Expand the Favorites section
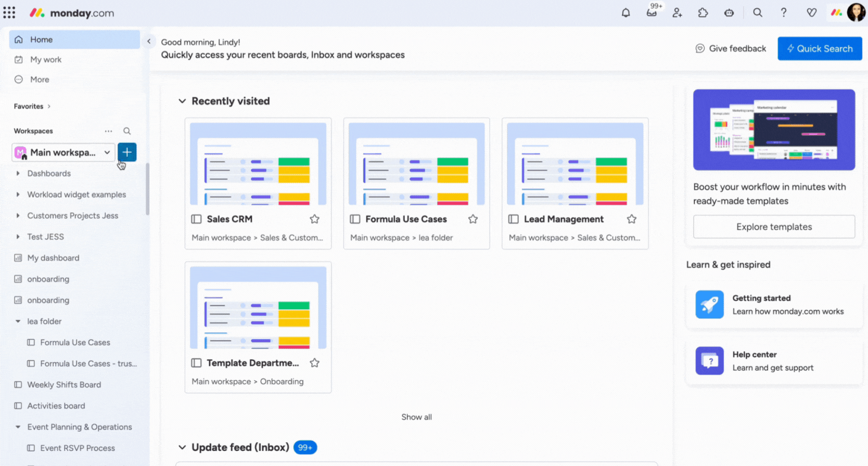The height and width of the screenshot is (466, 868). coord(32,106)
